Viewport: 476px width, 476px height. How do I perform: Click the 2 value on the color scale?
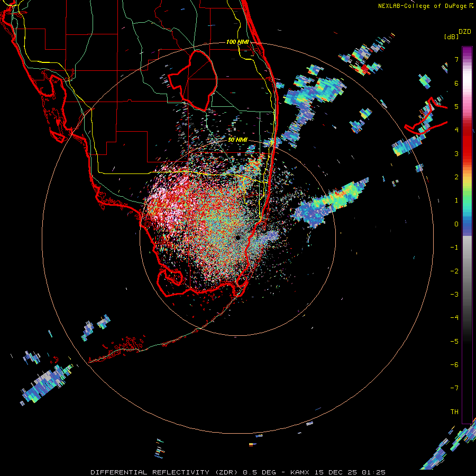456,177
